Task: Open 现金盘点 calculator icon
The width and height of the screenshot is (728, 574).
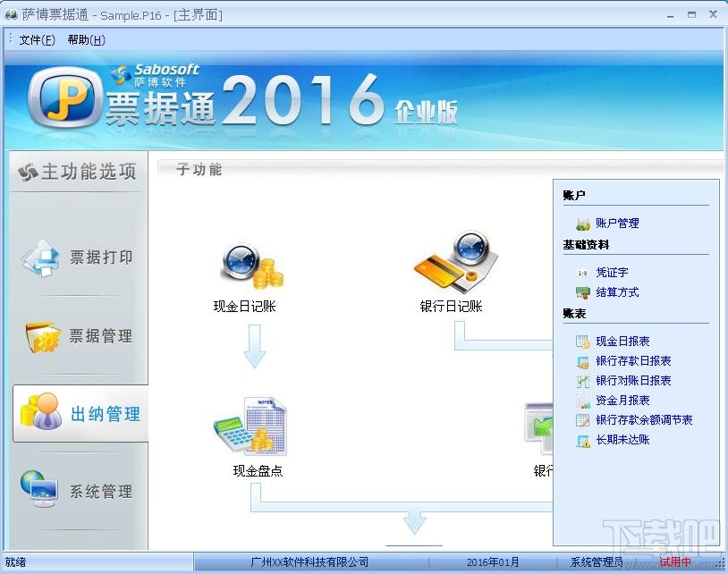Action: coord(250,426)
